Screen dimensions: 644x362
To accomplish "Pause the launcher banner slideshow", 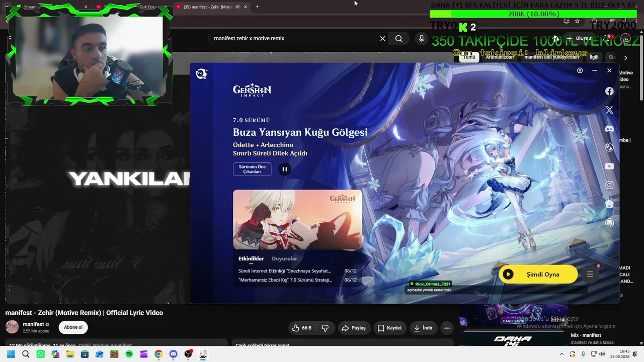I will pyautogui.click(x=284, y=169).
